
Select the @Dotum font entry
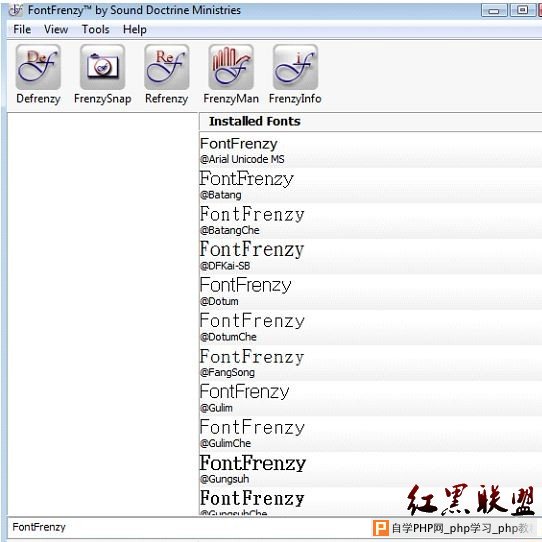coord(371,292)
